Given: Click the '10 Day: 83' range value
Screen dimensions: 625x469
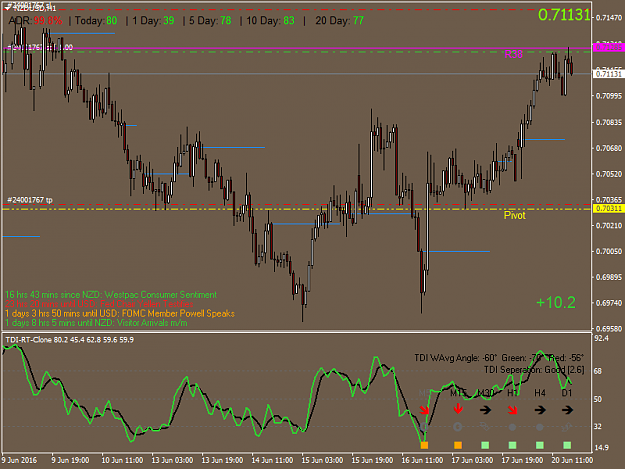Looking at the screenshot, I should (x=271, y=20).
